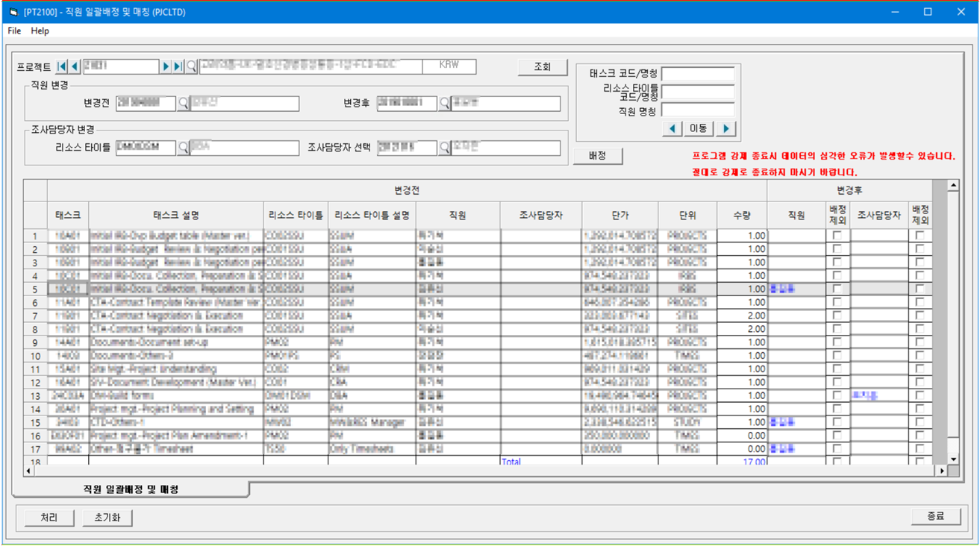
Task: Go to previous project record
Action: (x=75, y=66)
